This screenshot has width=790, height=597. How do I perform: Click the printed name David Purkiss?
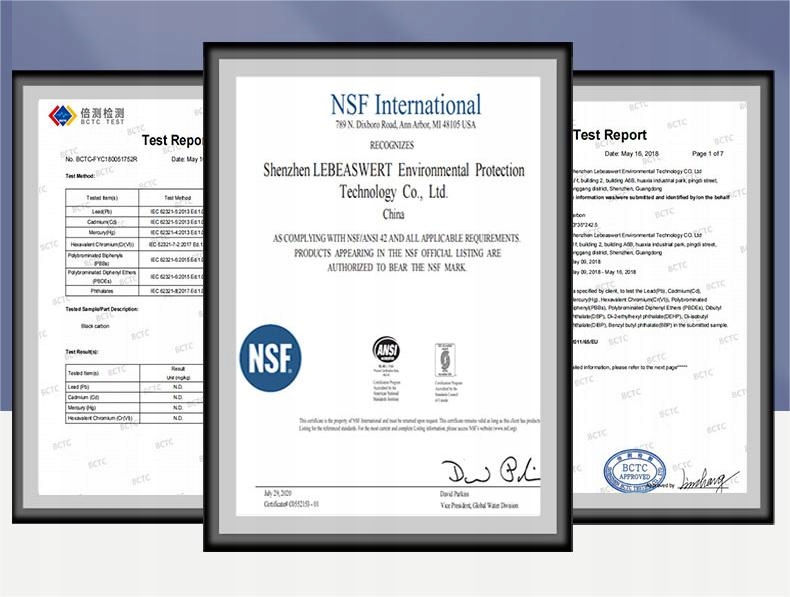pos(454,494)
